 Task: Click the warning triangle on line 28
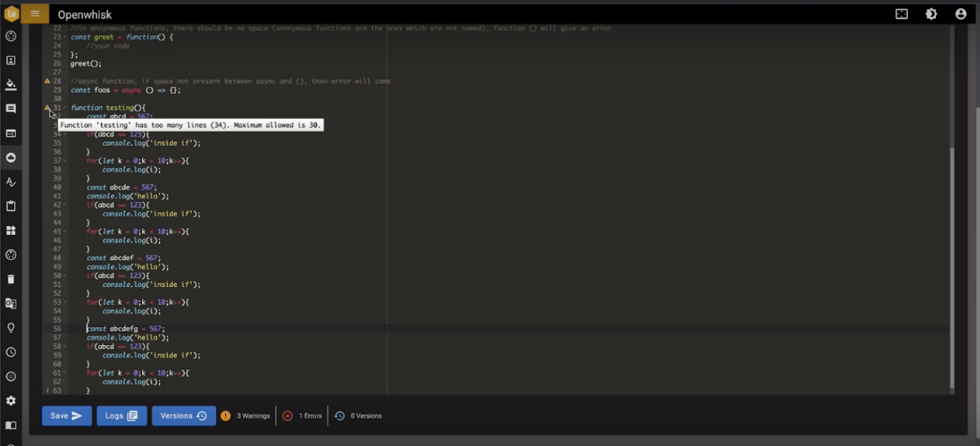[x=47, y=81]
